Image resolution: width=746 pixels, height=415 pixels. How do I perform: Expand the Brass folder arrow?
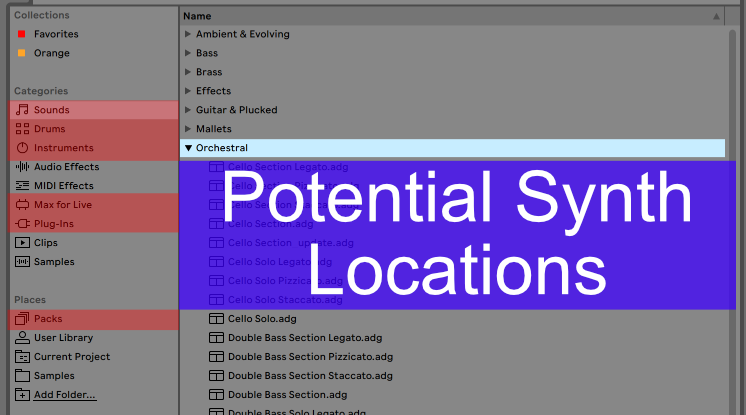coord(187,72)
